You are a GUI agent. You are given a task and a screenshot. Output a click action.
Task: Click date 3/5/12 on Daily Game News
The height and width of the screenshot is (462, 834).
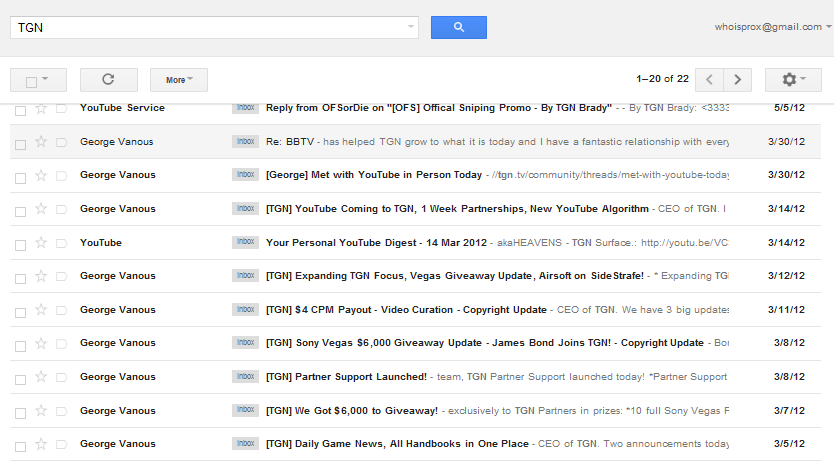(789, 443)
